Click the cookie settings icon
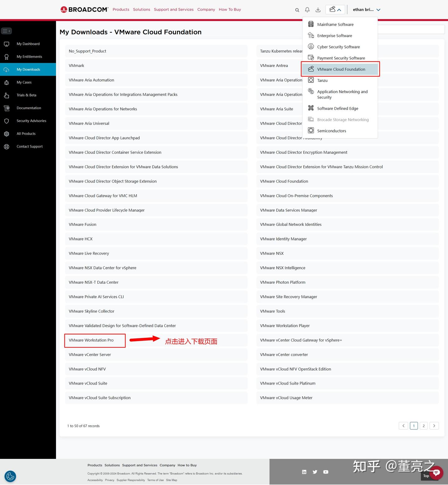Viewport: 448px width, 485px height. click(x=10, y=476)
